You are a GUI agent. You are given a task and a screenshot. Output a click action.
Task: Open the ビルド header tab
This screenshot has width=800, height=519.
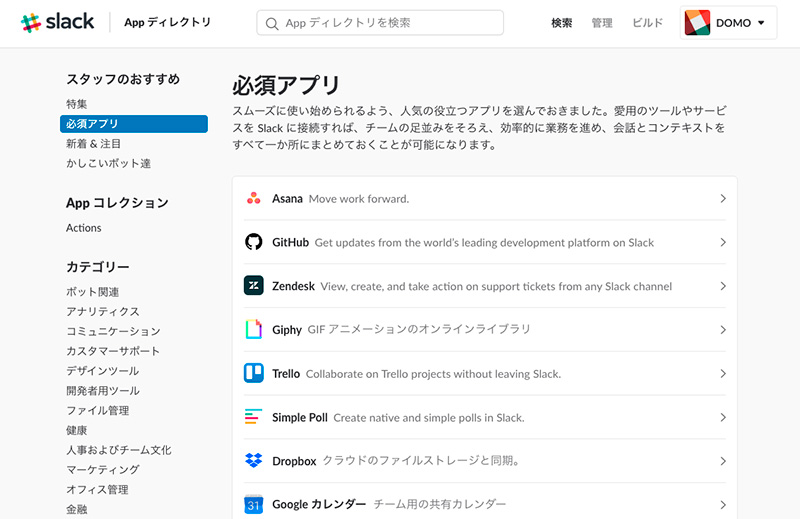pyautogui.click(x=647, y=23)
